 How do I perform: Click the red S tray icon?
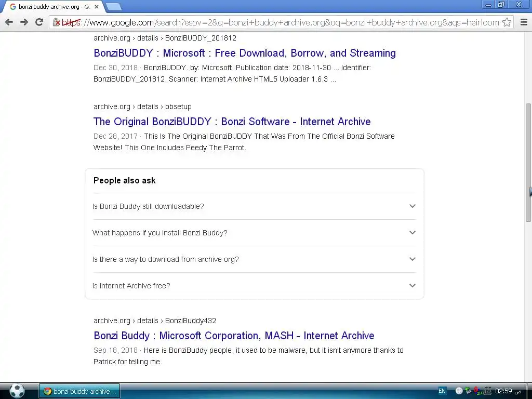click(x=477, y=391)
